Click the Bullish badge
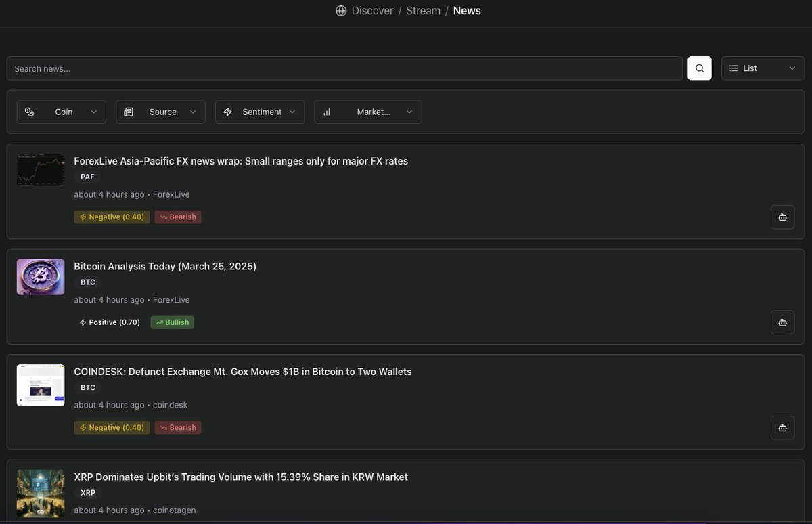The width and height of the screenshot is (812, 524). pyautogui.click(x=173, y=322)
